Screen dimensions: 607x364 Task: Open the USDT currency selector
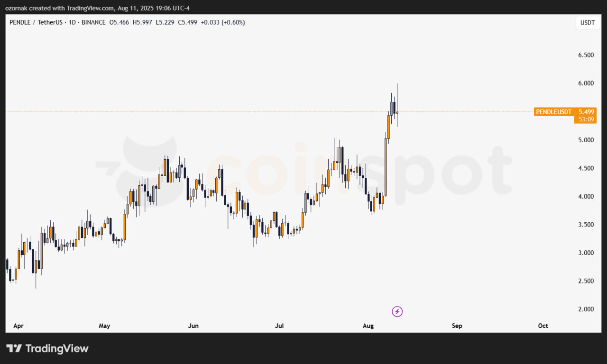tap(587, 22)
